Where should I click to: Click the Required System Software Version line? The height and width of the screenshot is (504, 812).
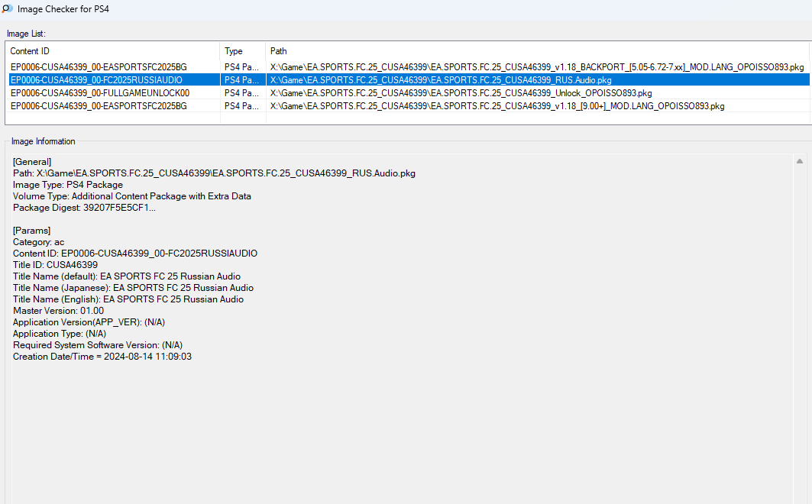point(98,345)
